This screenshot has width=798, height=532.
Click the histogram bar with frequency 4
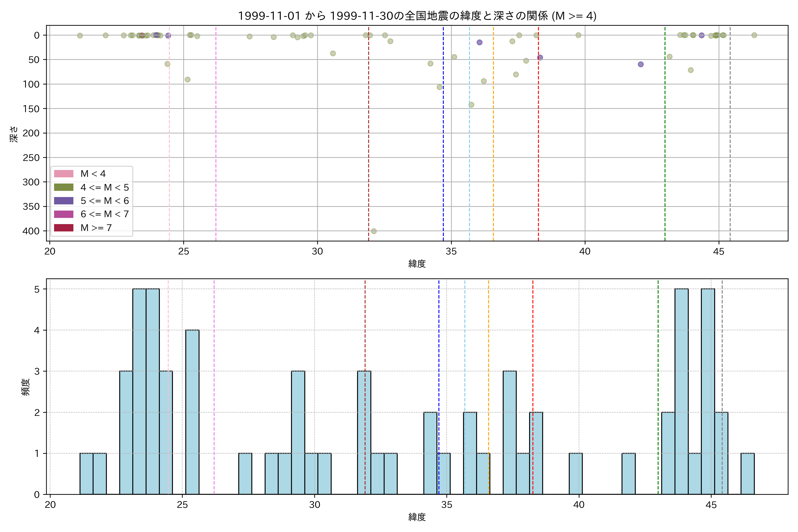(x=192, y=412)
